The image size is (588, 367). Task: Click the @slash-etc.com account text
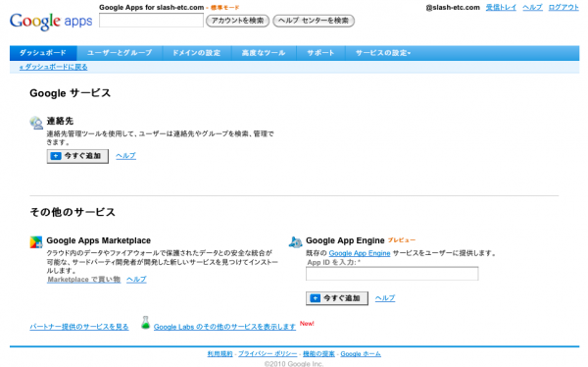pyautogui.click(x=453, y=7)
